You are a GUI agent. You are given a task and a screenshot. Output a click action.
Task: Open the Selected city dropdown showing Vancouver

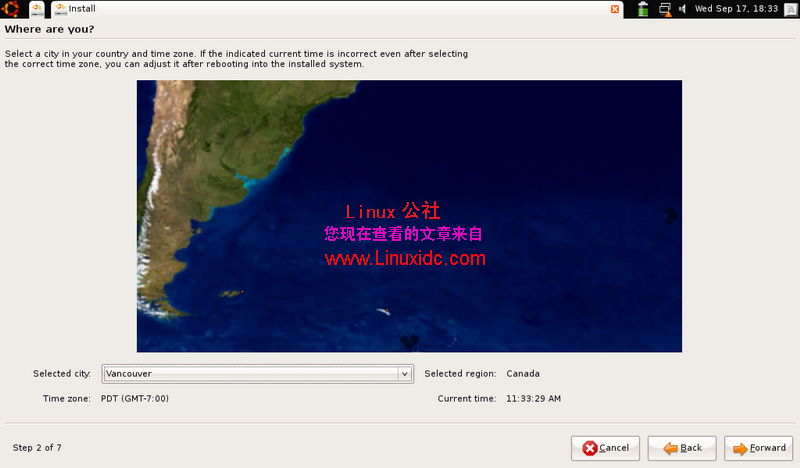click(x=257, y=374)
